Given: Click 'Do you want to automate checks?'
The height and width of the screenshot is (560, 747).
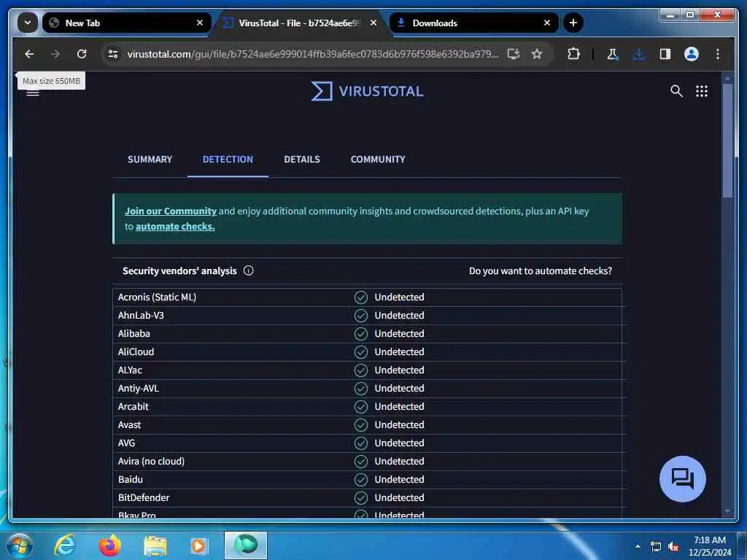Looking at the screenshot, I should pos(541,271).
